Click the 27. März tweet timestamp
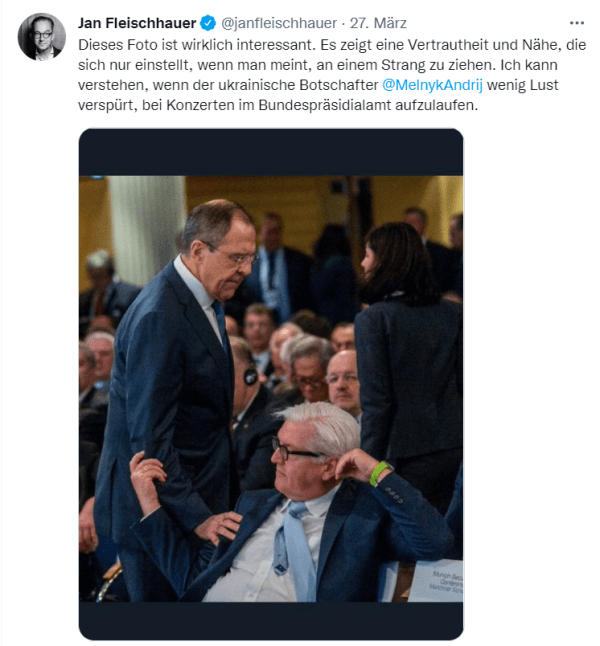The height and width of the screenshot is (646, 600). [381, 23]
